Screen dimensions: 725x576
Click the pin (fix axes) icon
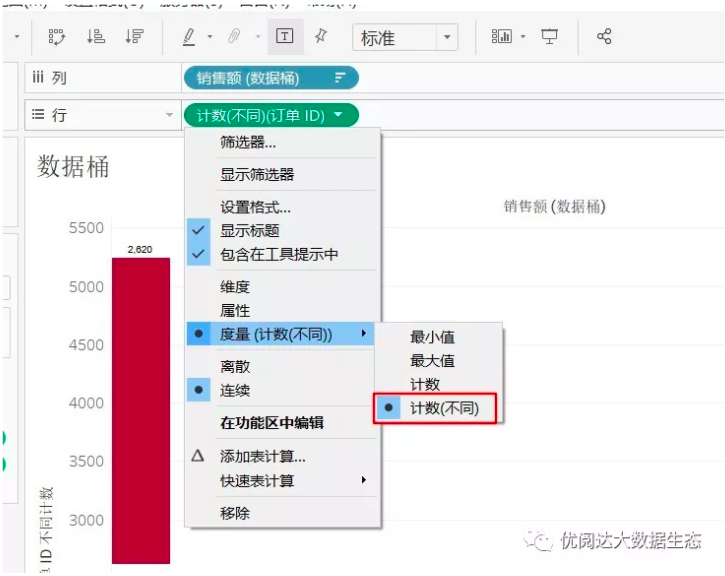[x=321, y=37]
